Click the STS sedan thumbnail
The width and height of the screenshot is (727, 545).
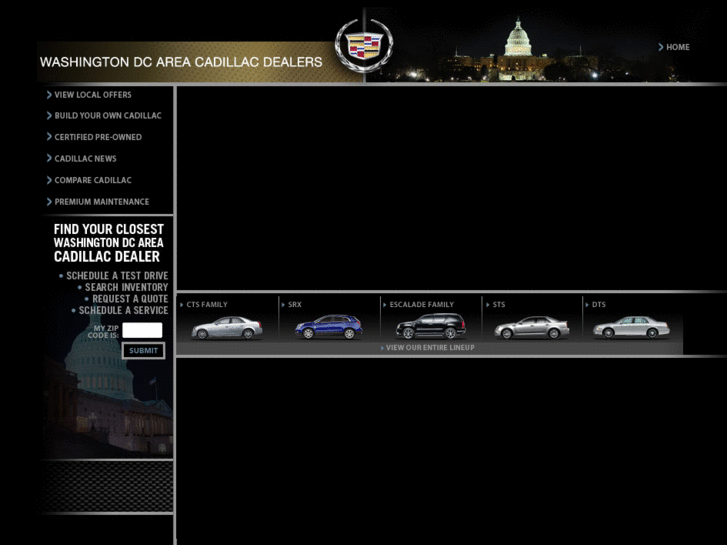532,327
